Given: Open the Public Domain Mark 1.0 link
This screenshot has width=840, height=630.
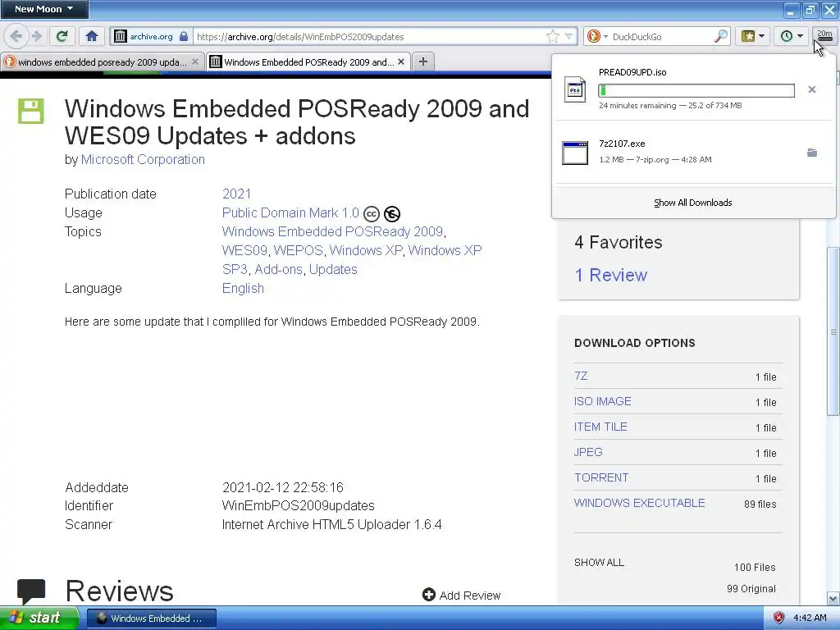Looking at the screenshot, I should [x=290, y=212].
